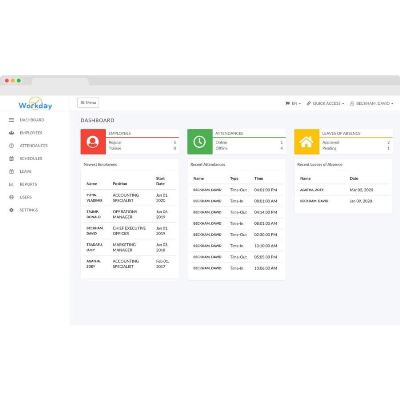Toggle the sidebar with Menu button

(x=88, y=103)
